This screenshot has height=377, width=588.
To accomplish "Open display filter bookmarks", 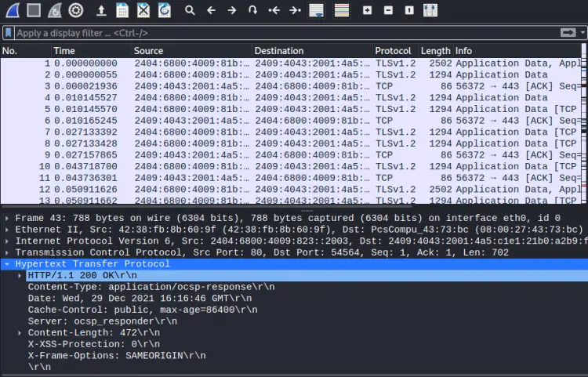I will pos(9,33).
